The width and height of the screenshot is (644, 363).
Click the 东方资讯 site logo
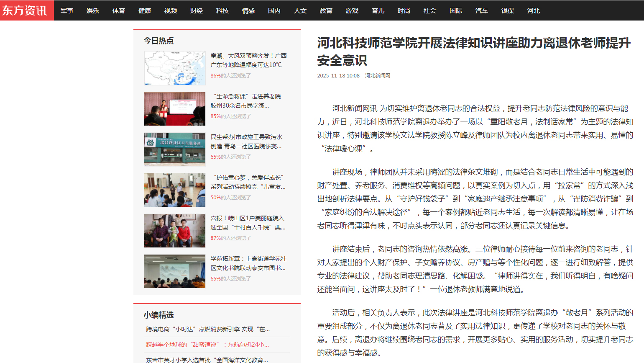pyautogui.click(x=26, y=10)
